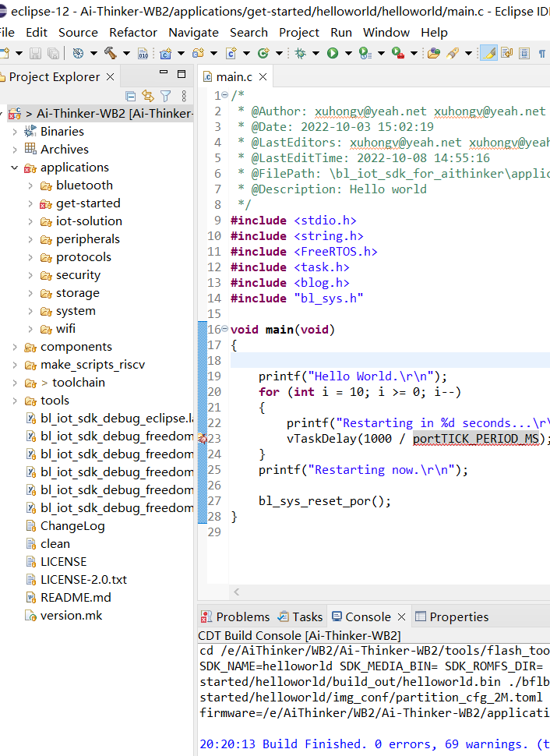
Task: Expand the toolchain folder
Action: click(x=15, y=383)
